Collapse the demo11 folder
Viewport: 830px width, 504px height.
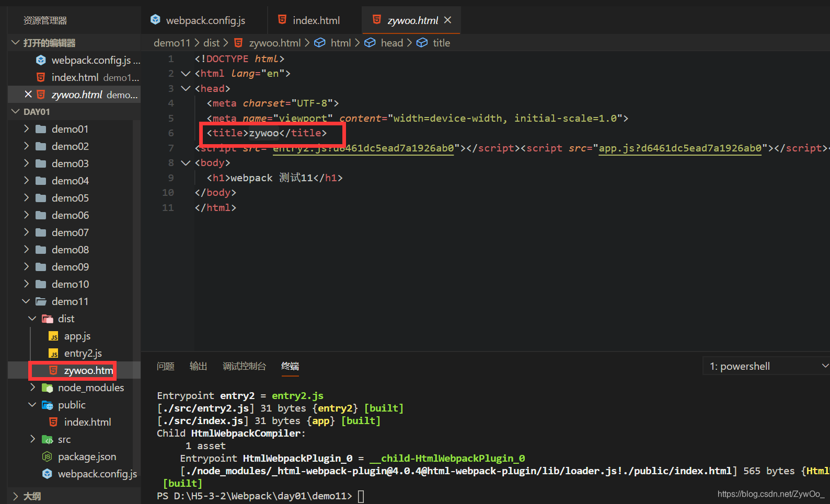point(26,301)
